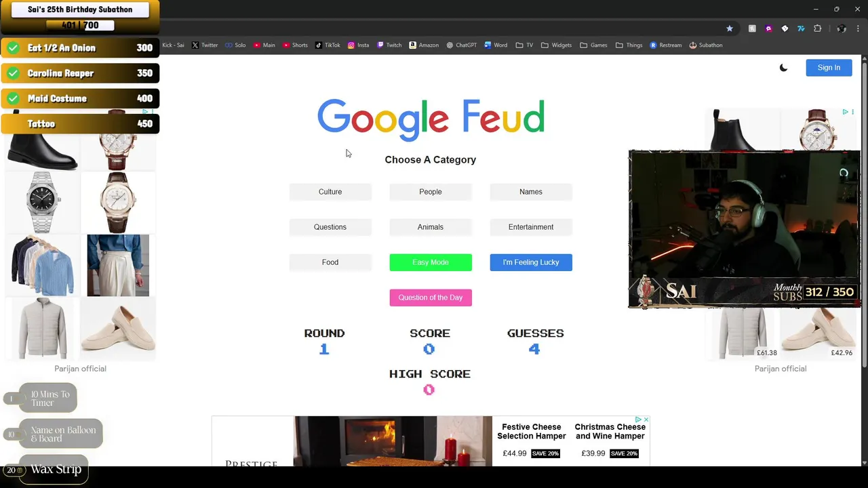This screenshot has height=488, width=868.
Task: Click the grey extension icon beside the star
Action: (x=752, y=28)
